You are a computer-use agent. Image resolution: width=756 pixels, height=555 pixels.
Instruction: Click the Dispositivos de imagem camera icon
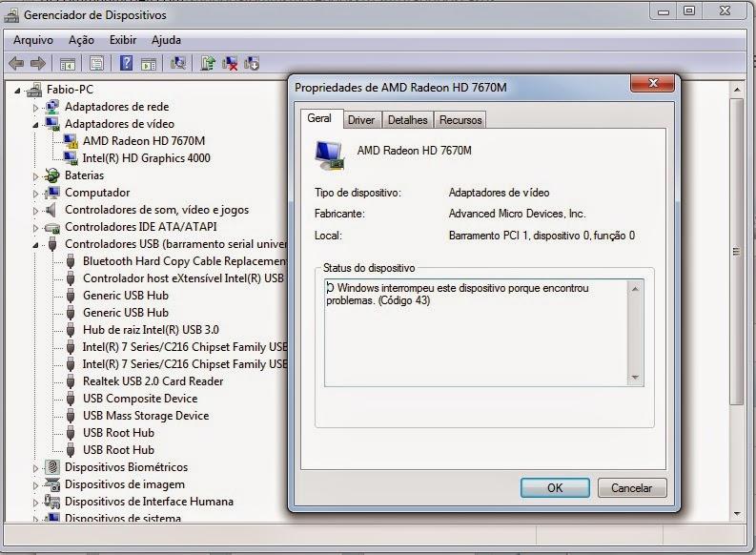51,484
